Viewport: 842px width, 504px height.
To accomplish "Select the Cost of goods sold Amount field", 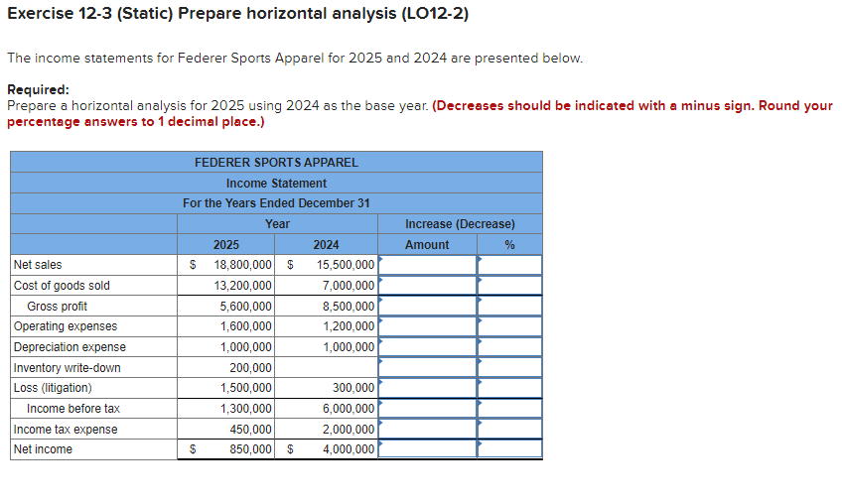I will [427, 286].
